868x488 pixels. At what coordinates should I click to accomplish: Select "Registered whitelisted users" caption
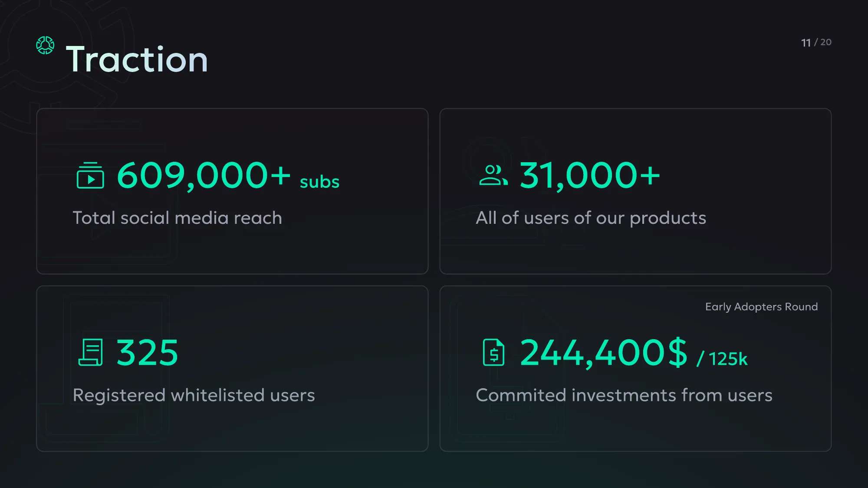point(194,395)
